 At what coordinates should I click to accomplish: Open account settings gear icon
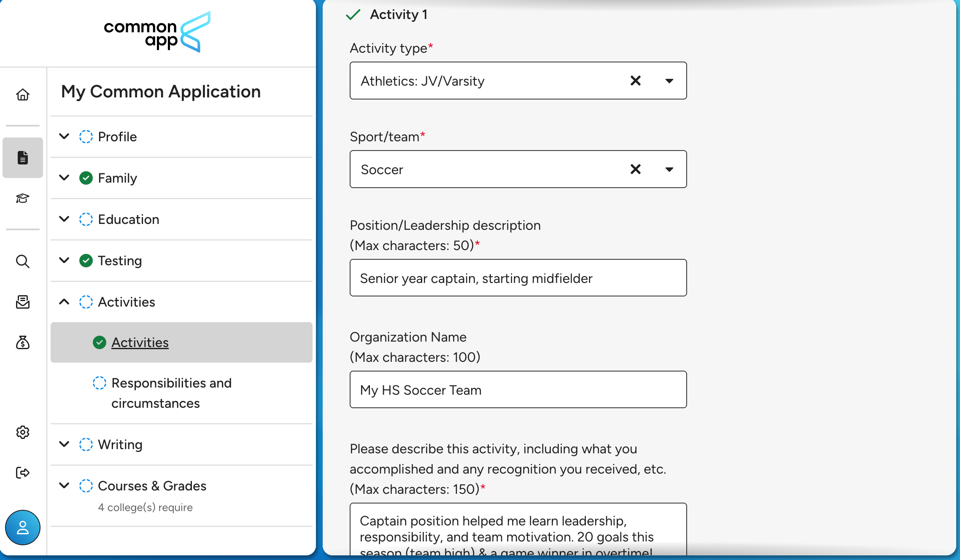click(x=23, y=432)
